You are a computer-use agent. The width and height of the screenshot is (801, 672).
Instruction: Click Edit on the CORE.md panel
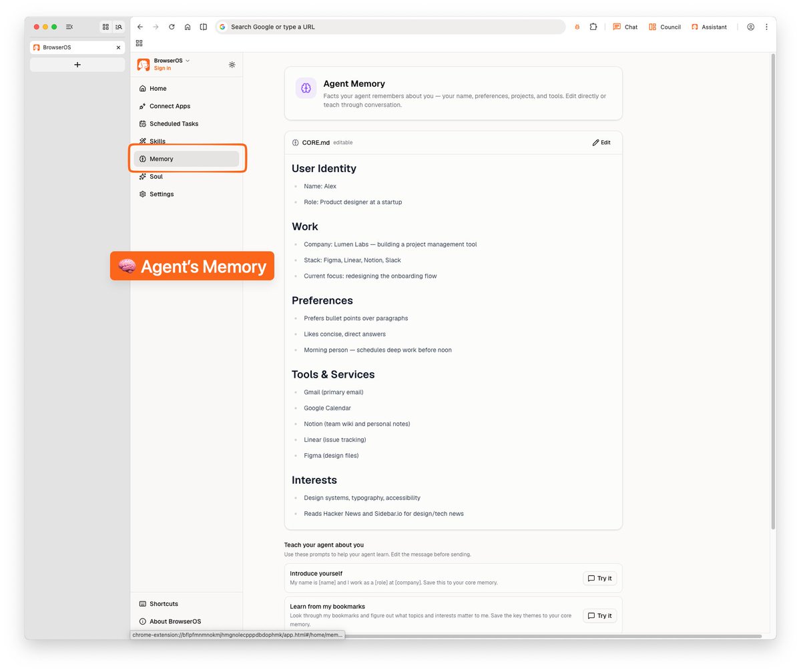[x=600, y=142]
